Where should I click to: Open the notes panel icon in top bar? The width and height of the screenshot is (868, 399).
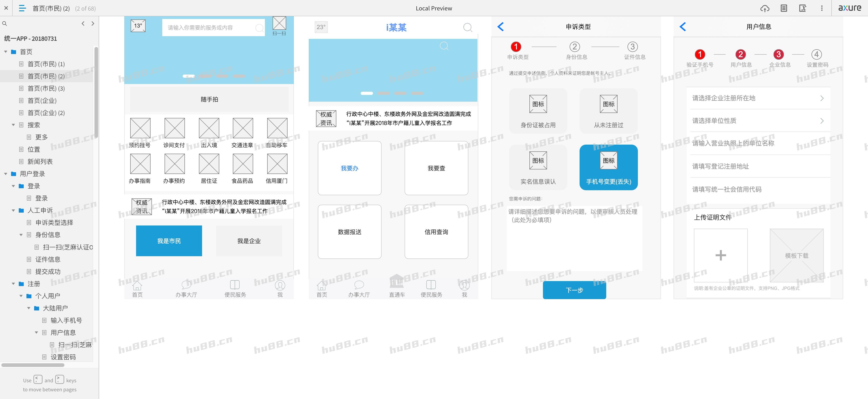coord(784,8)
